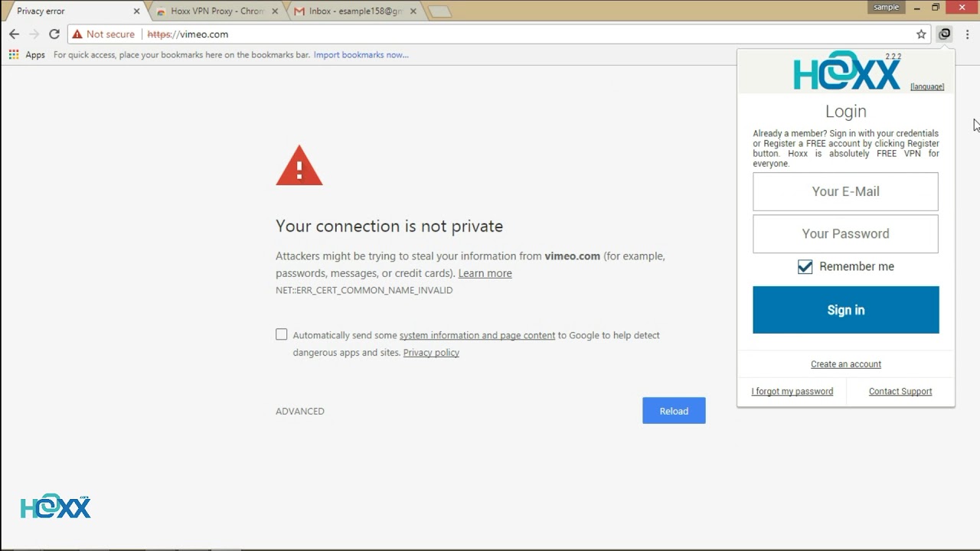Click the language link in Hoxx popup
980x551 pixels.
pyautogui.click(x=927, y=86)
